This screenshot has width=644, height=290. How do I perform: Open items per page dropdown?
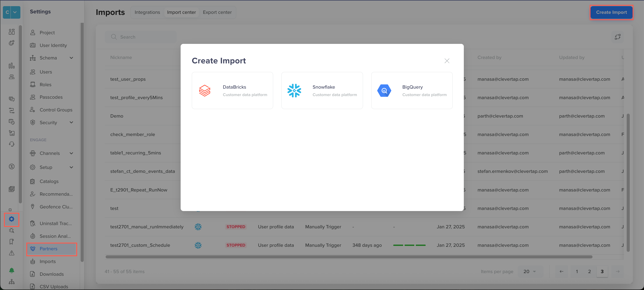tap(530, 272)
